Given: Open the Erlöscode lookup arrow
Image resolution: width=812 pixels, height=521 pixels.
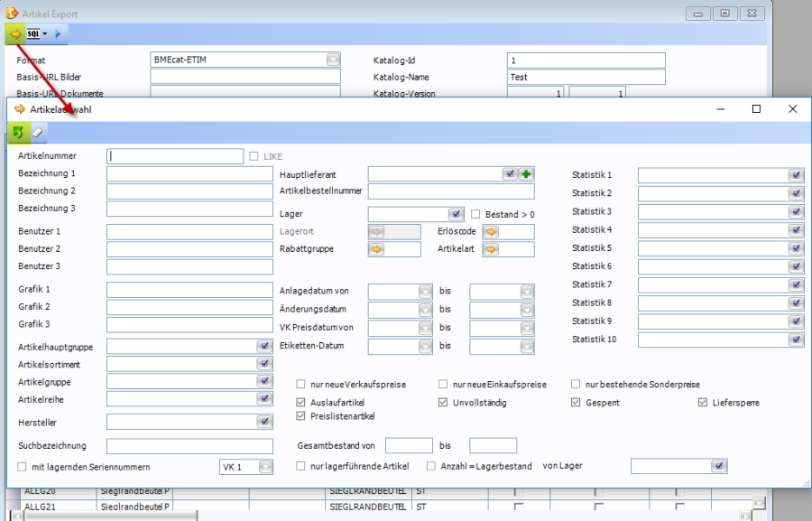Looking at the screenshot, I should pyautogui.click(x=491, y=232).
